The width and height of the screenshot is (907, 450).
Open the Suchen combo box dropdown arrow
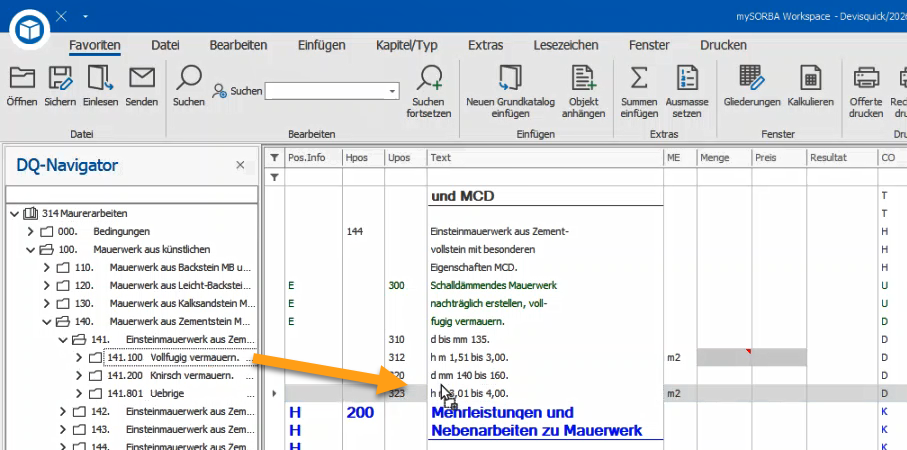(393, 91)
